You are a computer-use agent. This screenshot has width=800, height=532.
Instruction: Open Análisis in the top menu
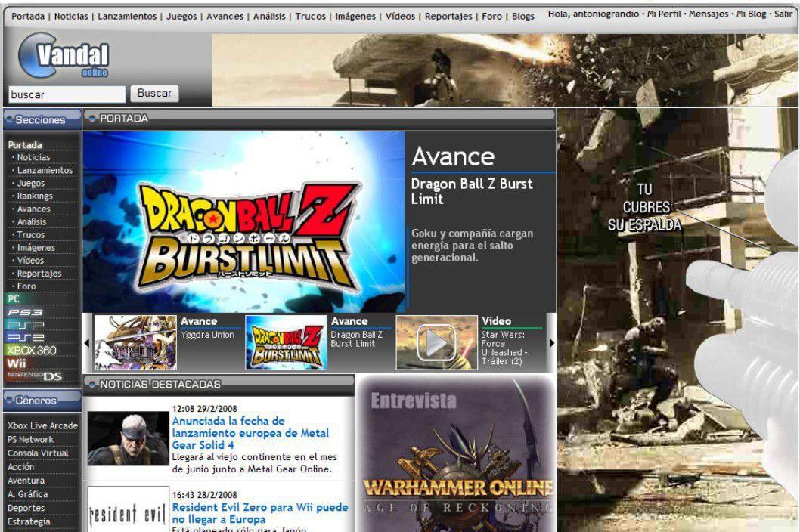coord(269,17)
